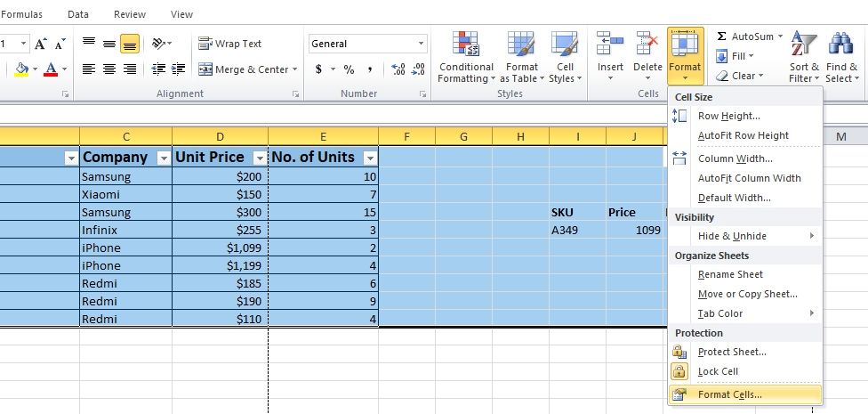This screenshot has height=414, width=868.
Task: Choose Default Width menu item
Action: tap(745, 198)
